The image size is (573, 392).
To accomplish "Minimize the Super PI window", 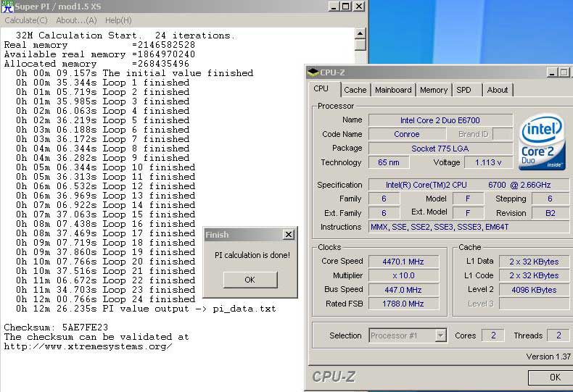I will [334, 7].
